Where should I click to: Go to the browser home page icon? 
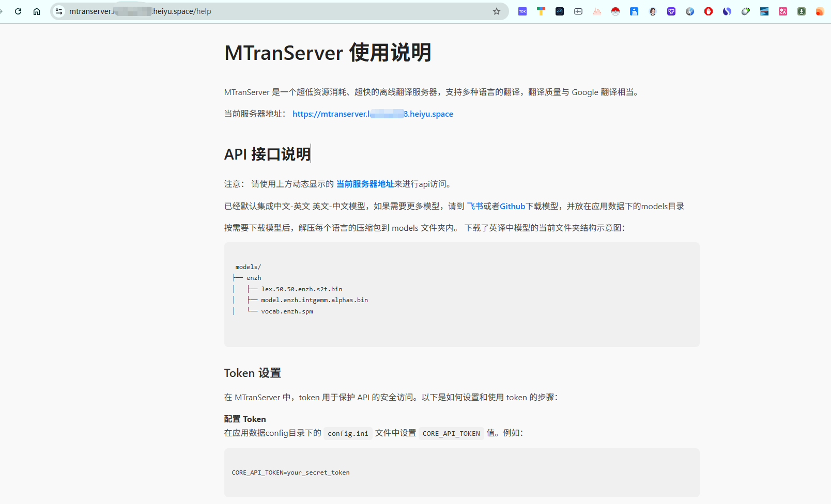point(37,11)
